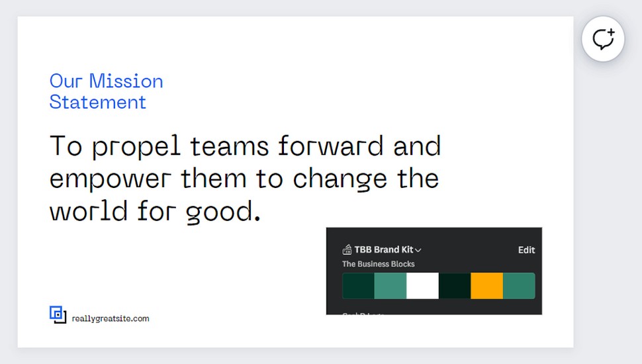Image resolution: width=642 pixels, height=364 pixels.
Task: Click the 'world for good.' text line
Action: click(x=155, y=212)
